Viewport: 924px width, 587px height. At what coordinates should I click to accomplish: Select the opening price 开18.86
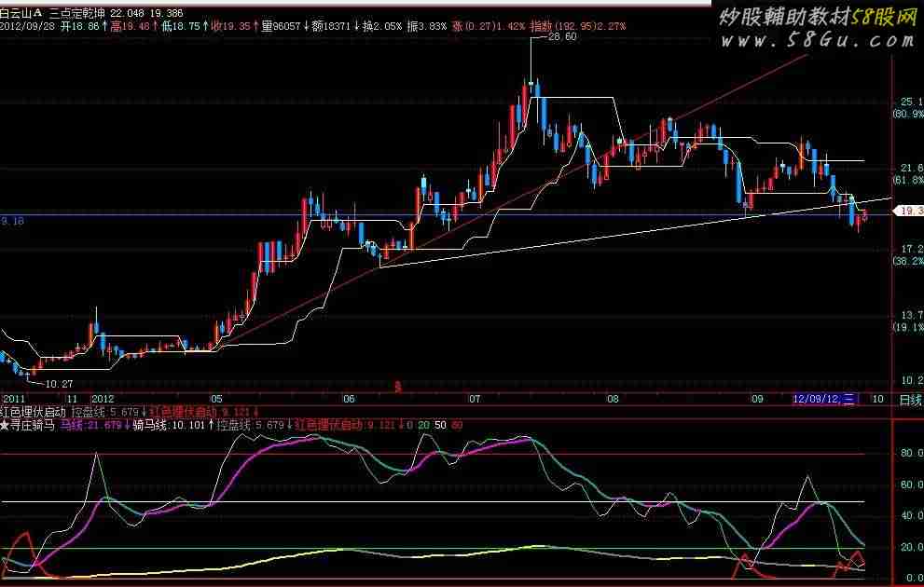(81, 26)
